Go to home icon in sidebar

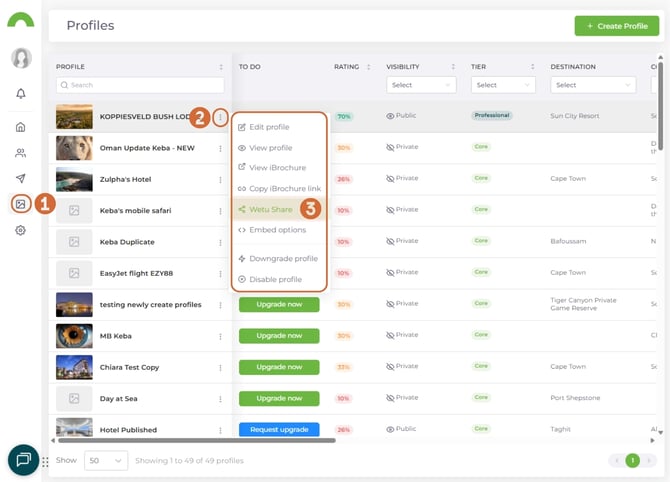[20, 127]
